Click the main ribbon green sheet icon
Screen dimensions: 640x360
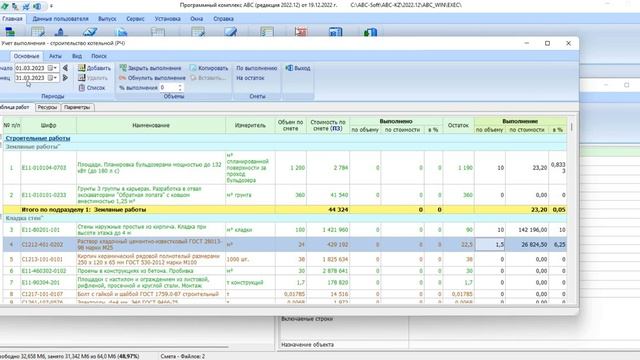267,32
